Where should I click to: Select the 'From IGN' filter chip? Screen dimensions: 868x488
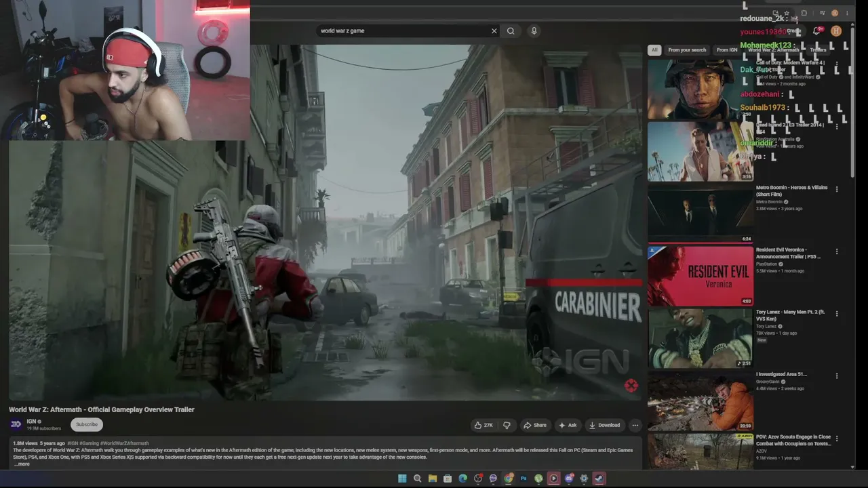click(x=727, y=49)
